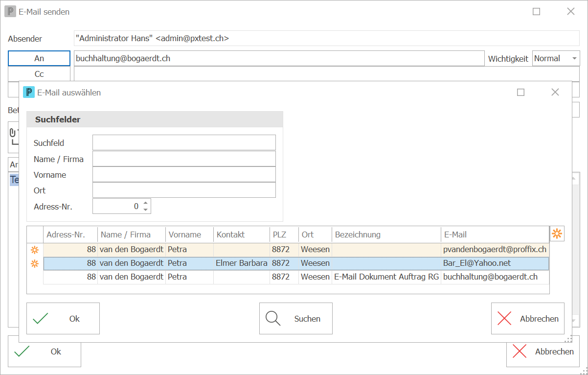Sort by E-Mail column header
This screenshot has width=588, height=375.
click(495, 234)
